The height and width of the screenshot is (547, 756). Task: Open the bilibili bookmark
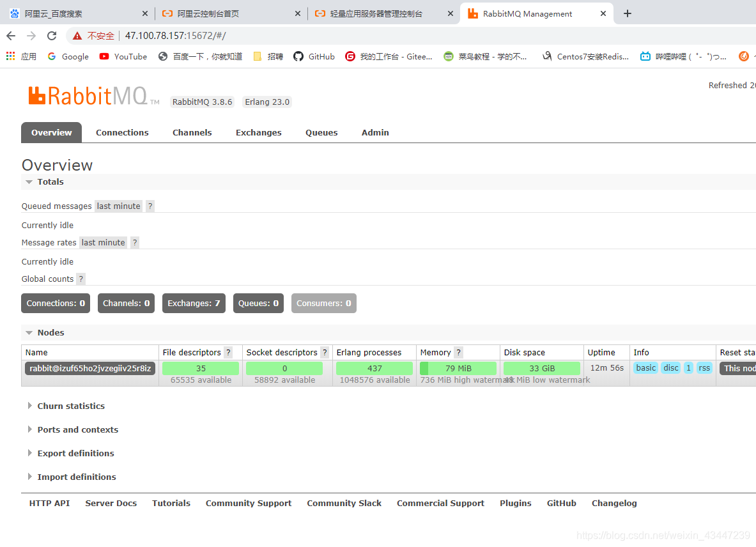click(x=683, y=56)
